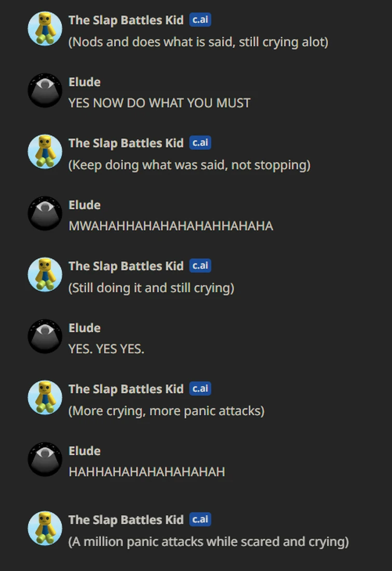Click Elude avatar next to 'HAHHAHAHAHAHAHAHAH' message
The width and height of the screenshot is (392, 571).
tap(45, 460)
